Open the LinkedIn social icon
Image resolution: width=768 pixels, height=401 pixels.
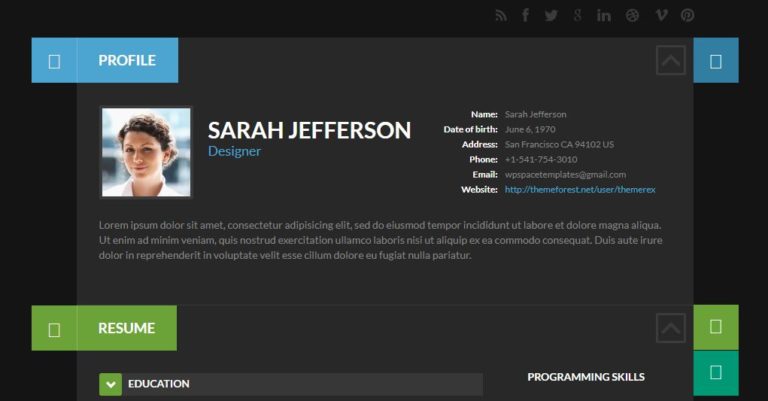pyautogui.click(x=604, y=16)
